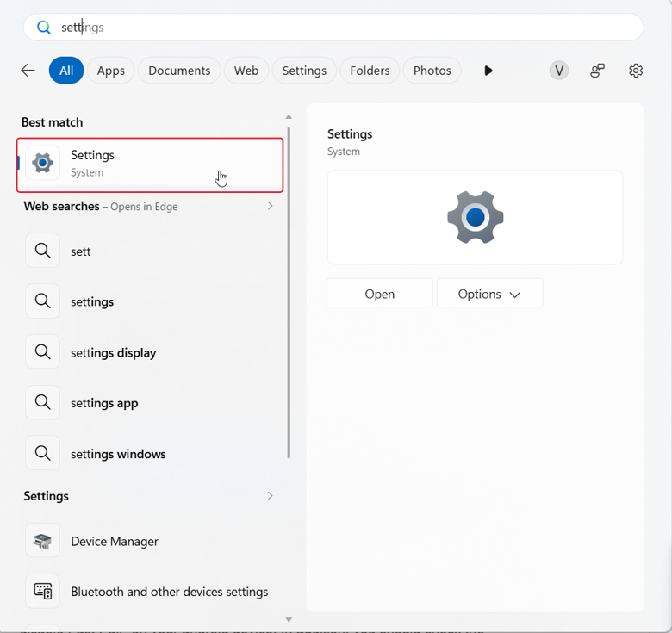The width and height of the screenshot is (672, 633).
Task: Open 'Bluetooth and other devices settings' text
Action: click(169, 592)
